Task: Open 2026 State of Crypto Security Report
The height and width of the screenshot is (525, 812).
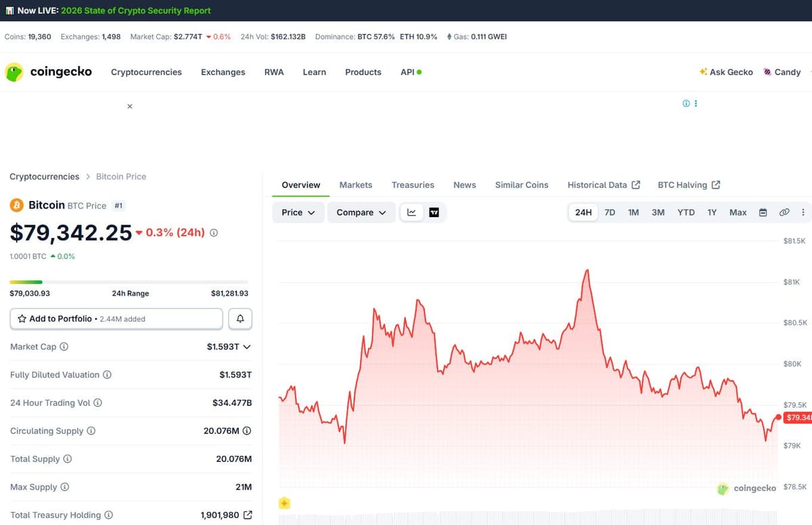Action: pos(136,11)
